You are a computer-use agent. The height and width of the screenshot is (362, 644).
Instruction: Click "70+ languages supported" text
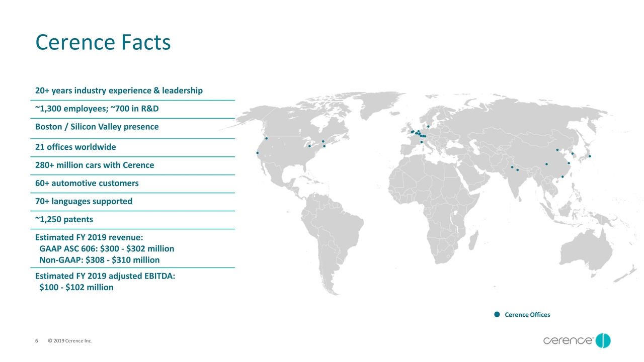pyautogui.click(x=84, y=201)
